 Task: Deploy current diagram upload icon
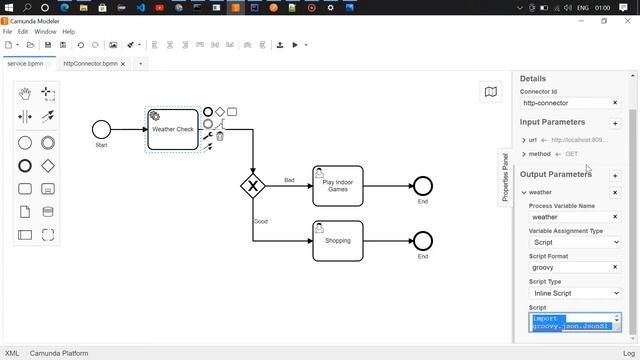click(x=280, y=45)
